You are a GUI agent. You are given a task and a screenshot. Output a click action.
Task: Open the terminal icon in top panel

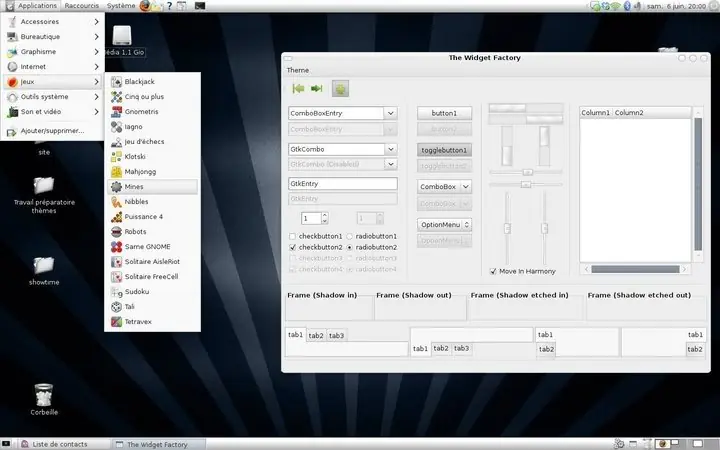pos(199,6)
